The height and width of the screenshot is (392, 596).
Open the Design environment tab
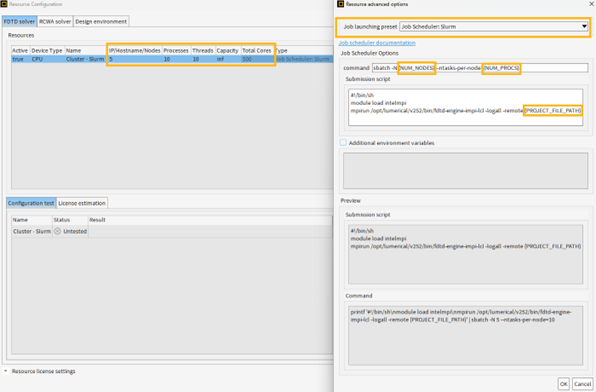[101, 22]
